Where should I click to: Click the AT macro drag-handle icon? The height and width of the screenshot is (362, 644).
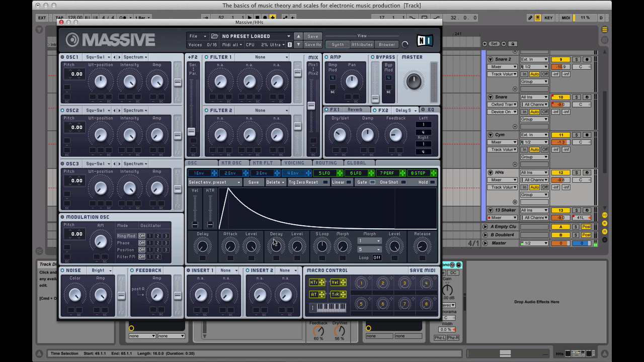pyautogui.click(x=322, y=295)
